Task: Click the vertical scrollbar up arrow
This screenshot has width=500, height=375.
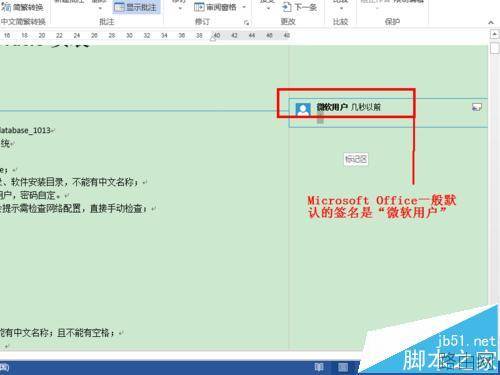Action: tap(494, 34)
